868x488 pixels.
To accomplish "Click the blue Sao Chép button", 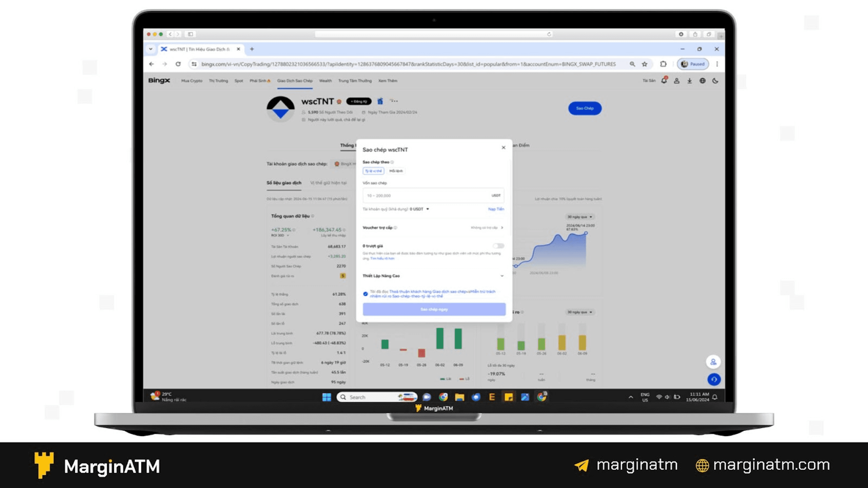I will click(585, 108).
